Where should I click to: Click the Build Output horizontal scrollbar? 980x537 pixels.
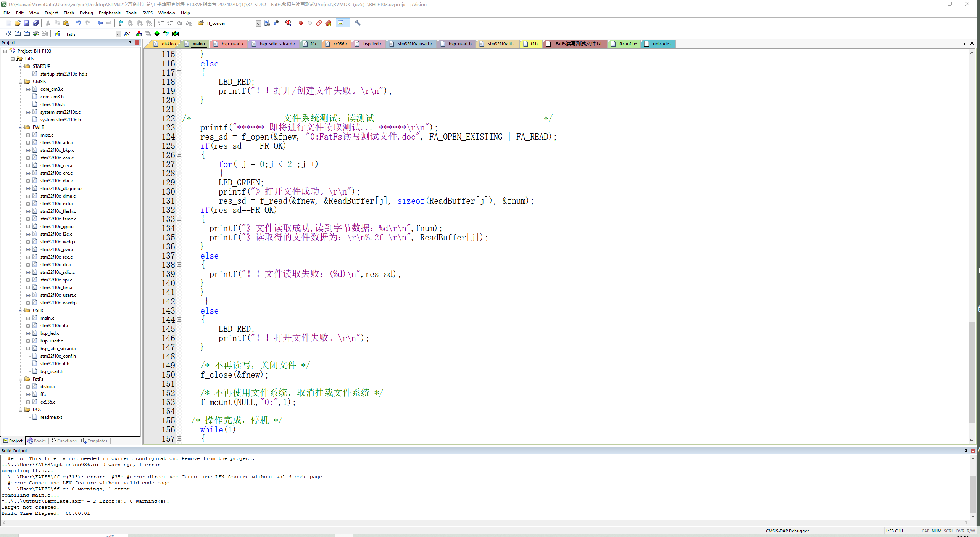[485, 523]
